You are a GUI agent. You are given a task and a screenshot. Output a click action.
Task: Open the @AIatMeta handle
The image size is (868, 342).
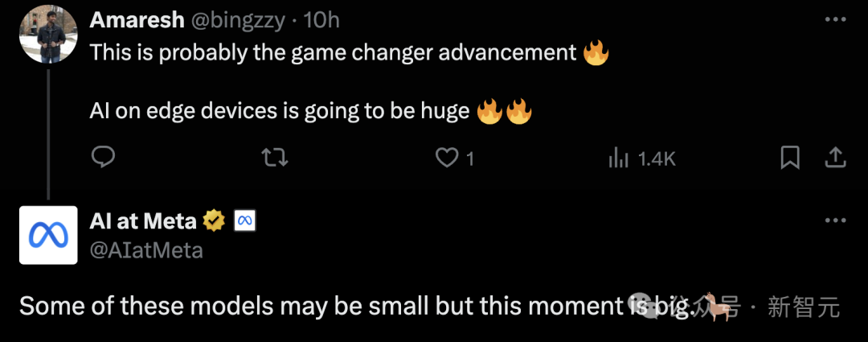tap(146, 251)
